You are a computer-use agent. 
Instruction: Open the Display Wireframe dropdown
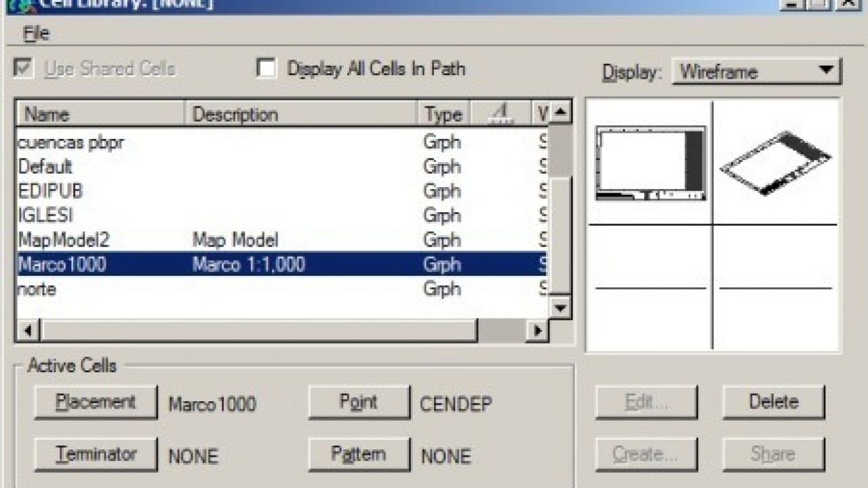756,71
